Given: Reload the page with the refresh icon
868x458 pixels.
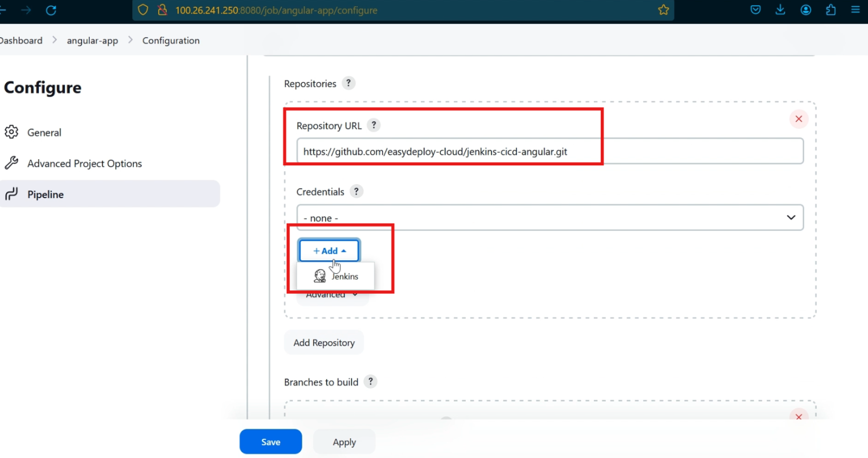Looking at the screenshot, I should (51, 10).
